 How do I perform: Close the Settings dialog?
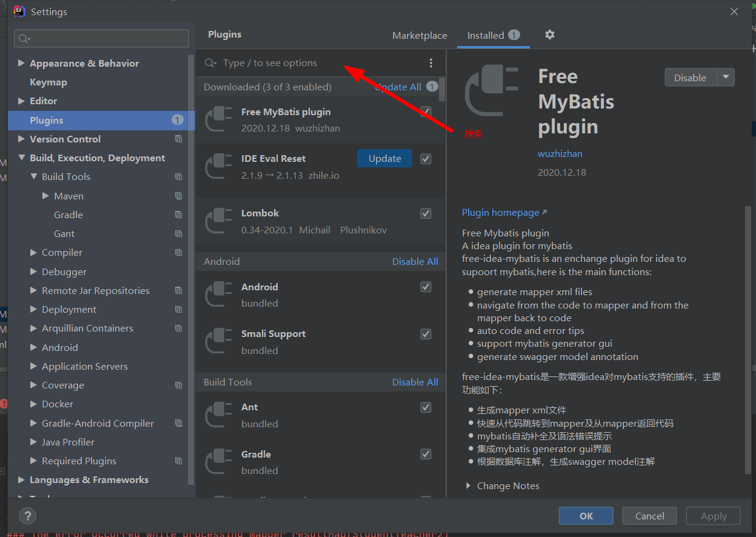[734, 12]
